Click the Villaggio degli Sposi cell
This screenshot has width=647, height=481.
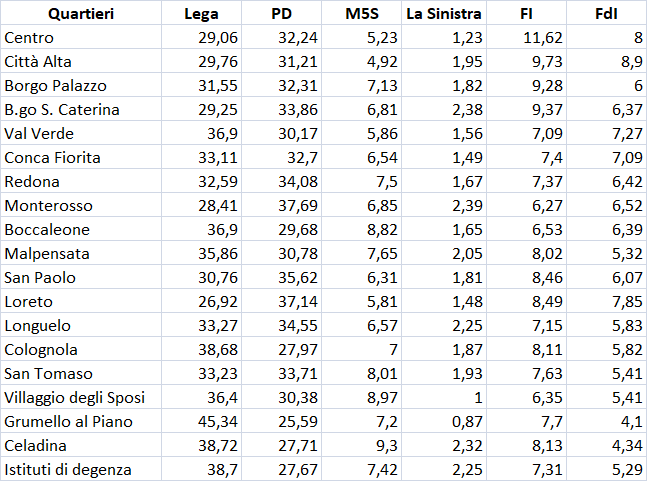74,398
